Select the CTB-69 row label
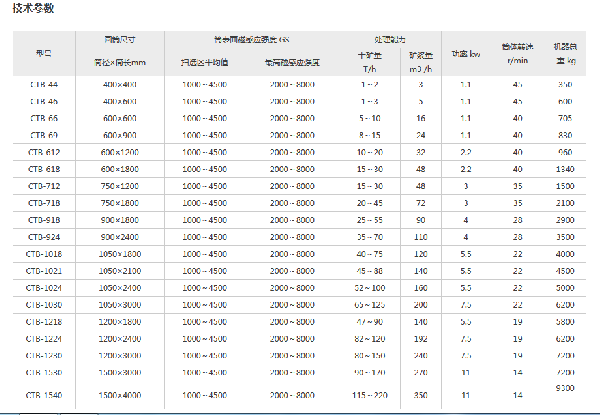 tap(44, 135)
